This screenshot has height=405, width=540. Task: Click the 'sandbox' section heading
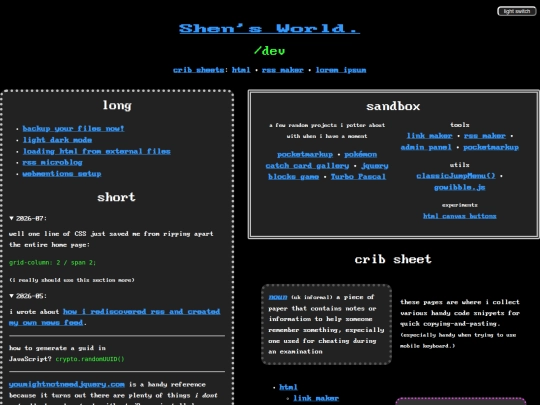(x=393, y=106)
